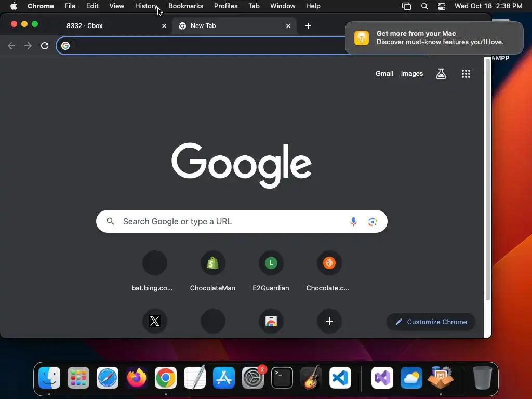Close the 8332 · Cbox tab
Screen dimensions: 532x399
pos(164,26)
